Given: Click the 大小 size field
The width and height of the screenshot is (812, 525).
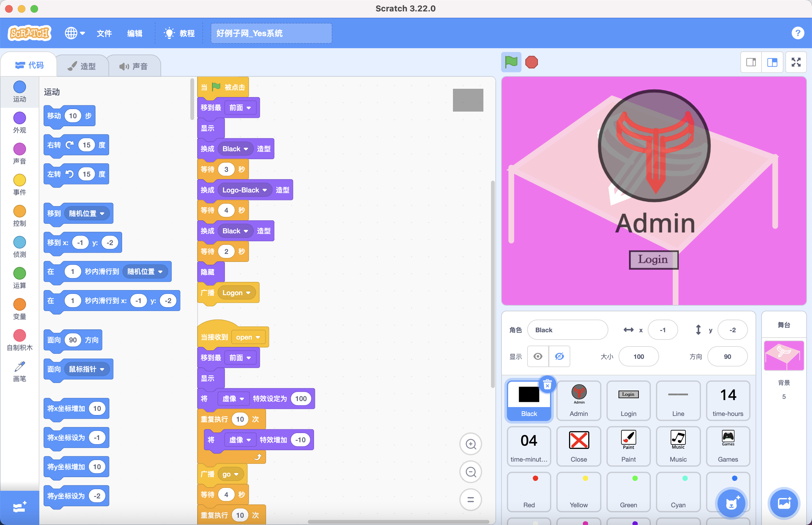Looking at the screenshot, I should point(638,357).
